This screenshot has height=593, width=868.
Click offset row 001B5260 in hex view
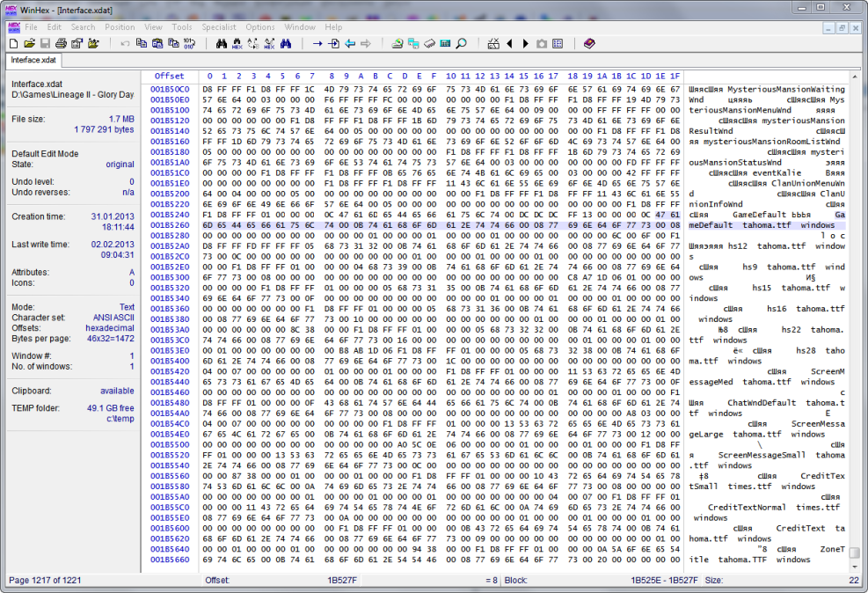click(x=169, y=225)
